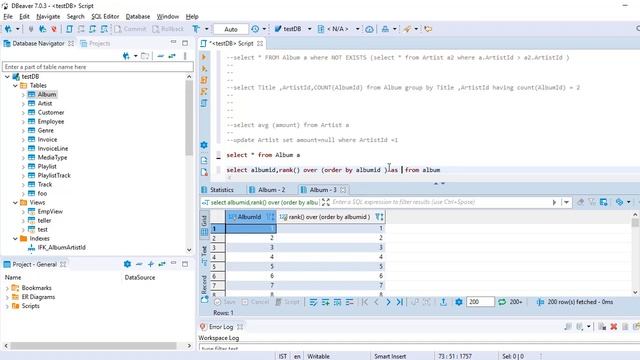
Task: Click new folder icon in Navigator toolbar
Action: [x=145, y=56]
